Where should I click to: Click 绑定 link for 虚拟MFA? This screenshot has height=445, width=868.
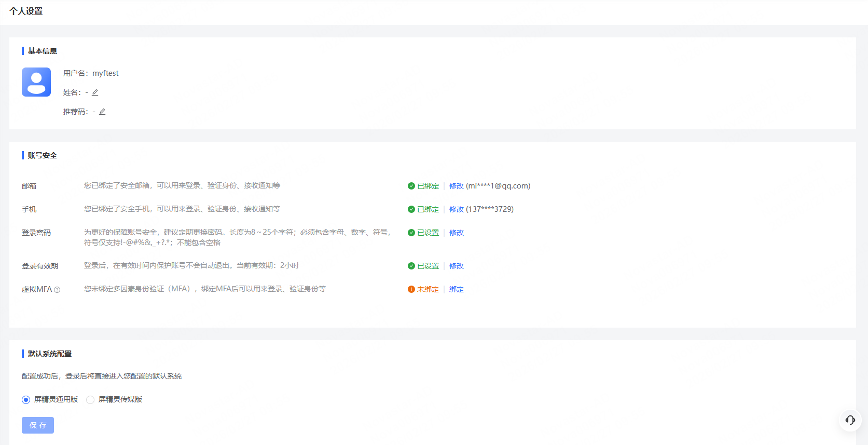coord(457,289)
